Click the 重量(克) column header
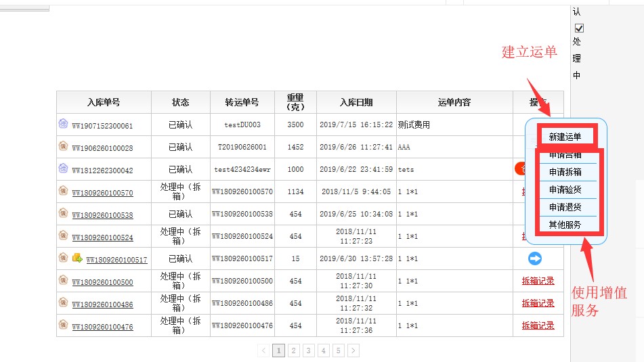644x362 pixels. point(295,102)
